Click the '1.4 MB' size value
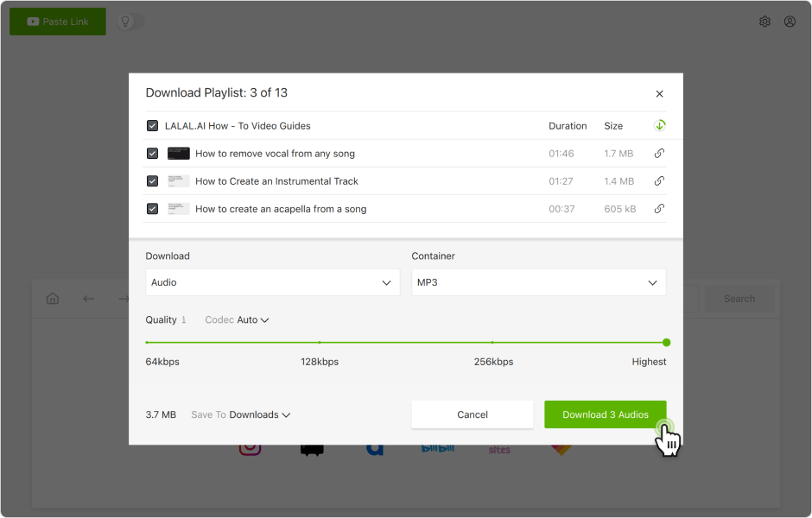The height and width of the screenshot is (518, 812). pos(619,181)
